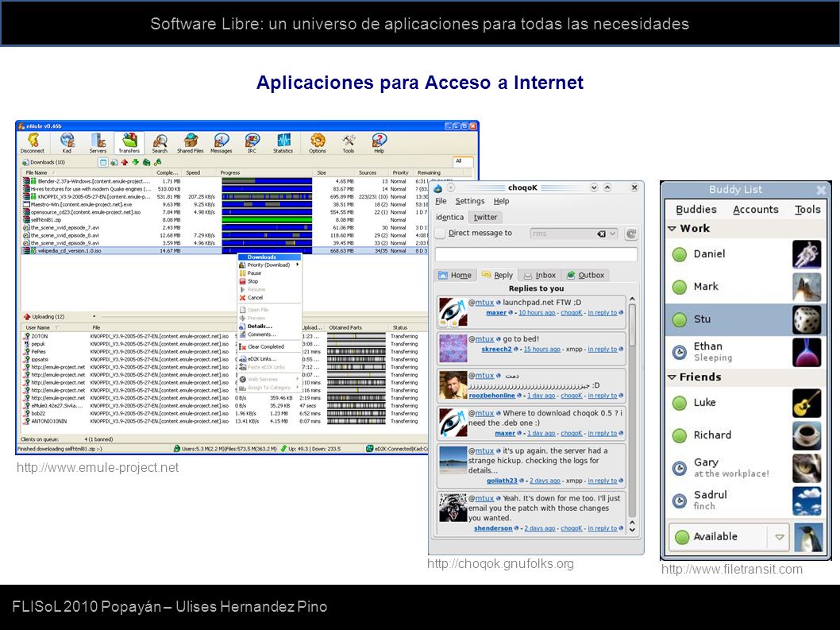Screen dimensions: 840x630
Task: Show Shared Files in eMule
Action: pos(191,143)
